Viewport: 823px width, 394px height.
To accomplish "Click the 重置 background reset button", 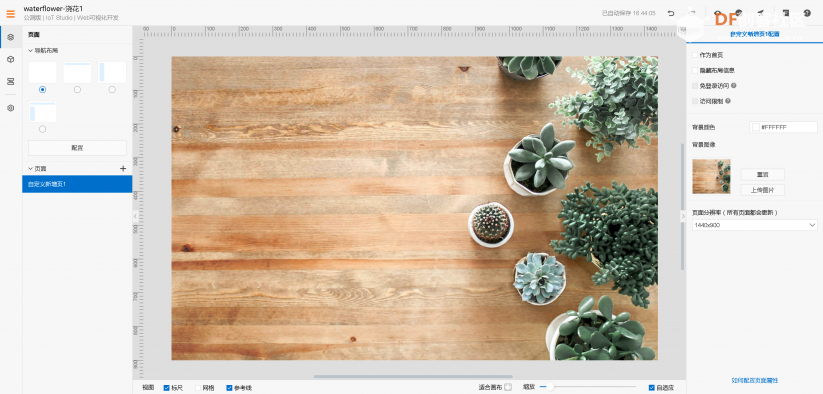I will click(762, 174).
